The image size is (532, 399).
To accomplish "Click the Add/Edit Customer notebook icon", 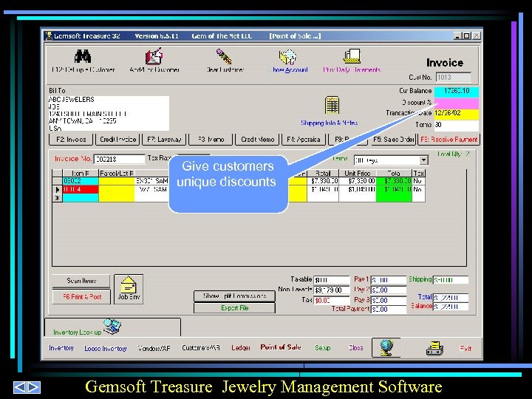I will tap(154, 56).
